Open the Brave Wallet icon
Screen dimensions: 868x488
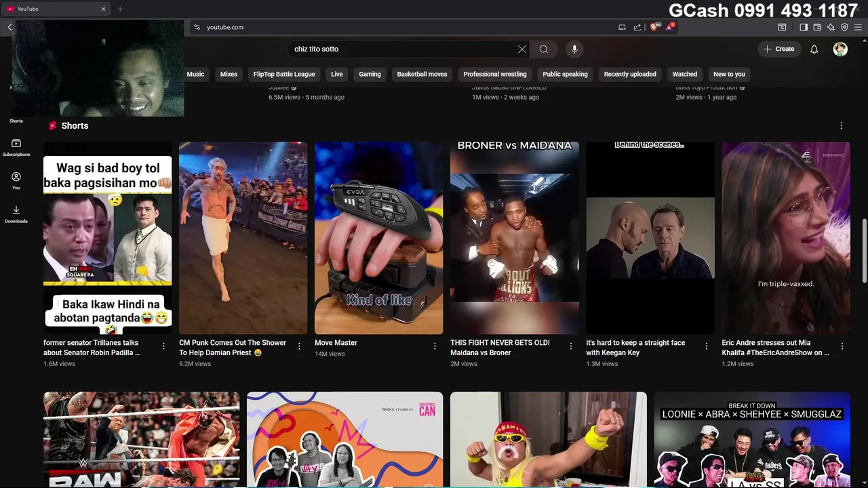click(817, 27)
